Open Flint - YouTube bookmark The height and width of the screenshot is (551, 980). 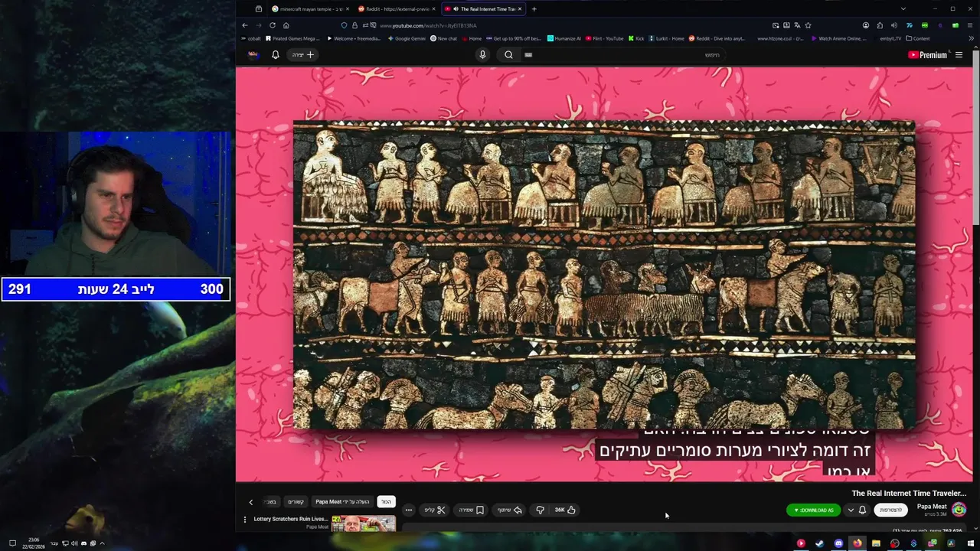[x=604, y=38]
